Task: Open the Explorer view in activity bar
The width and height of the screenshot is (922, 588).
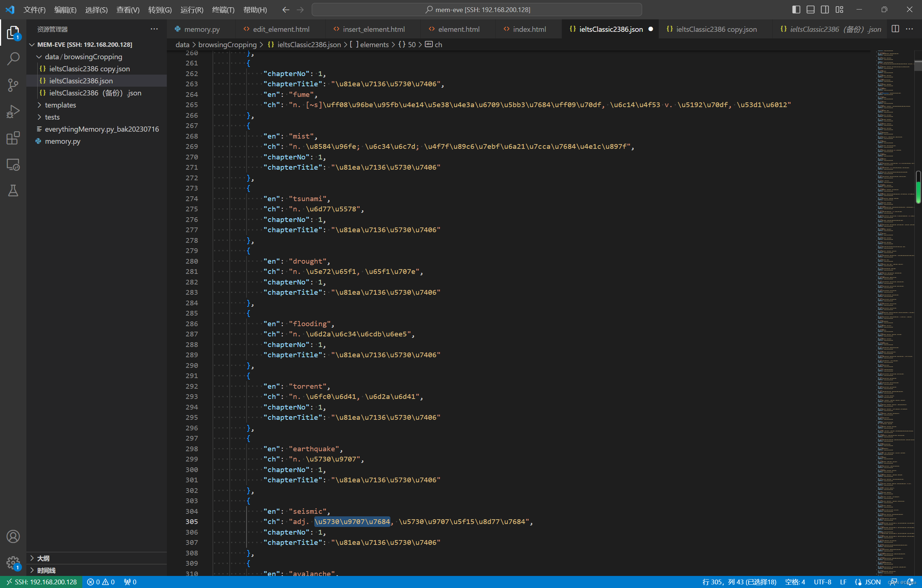Action: point(13,33)
